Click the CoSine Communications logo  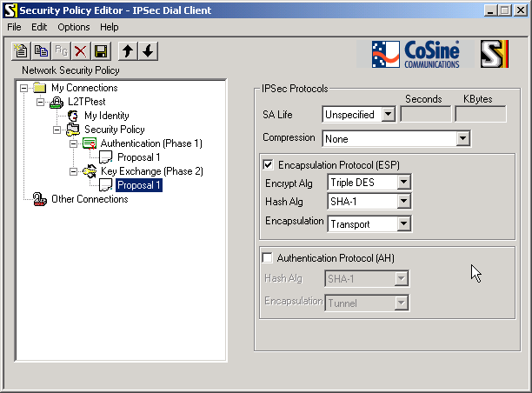click(x=416, y=54)
